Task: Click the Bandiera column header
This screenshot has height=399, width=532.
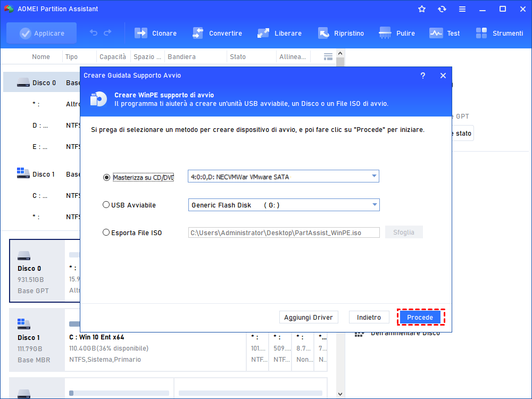Action: click(181, 57)
